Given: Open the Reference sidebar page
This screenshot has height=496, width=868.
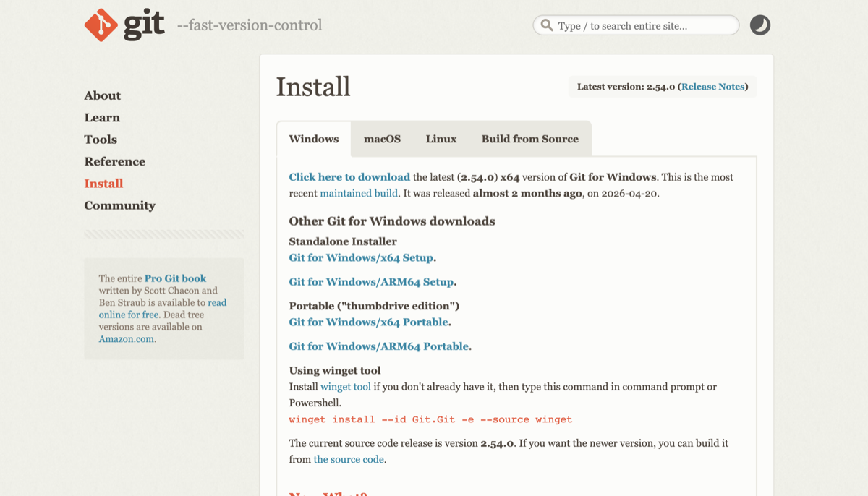Looking at the screenshot, I should point(114,161).
